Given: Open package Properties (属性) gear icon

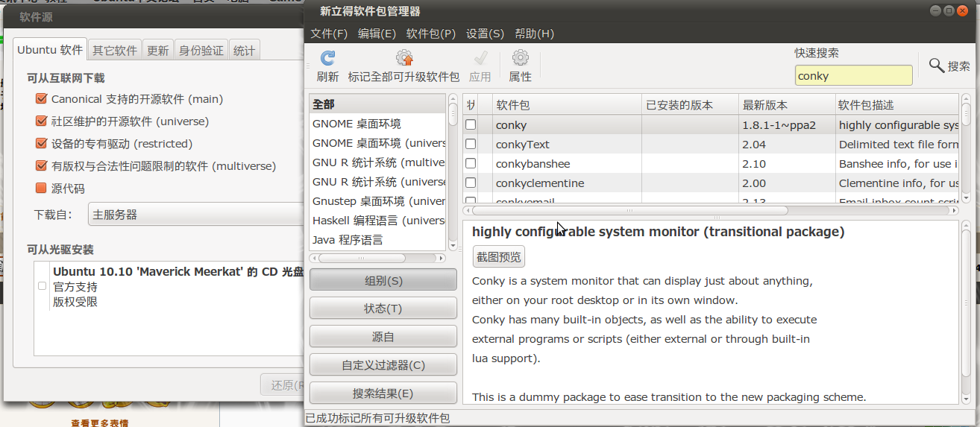Looking at the screenshot, I should 521,58.
